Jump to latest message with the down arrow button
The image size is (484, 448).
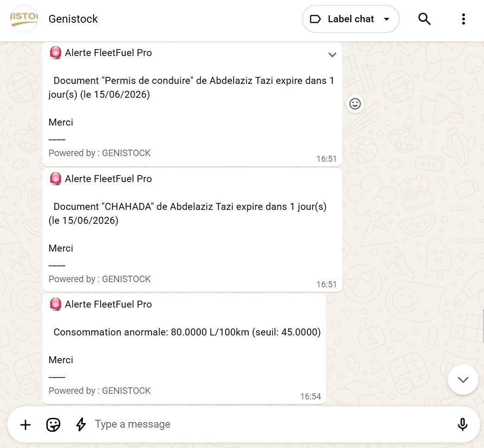(463, 379)
